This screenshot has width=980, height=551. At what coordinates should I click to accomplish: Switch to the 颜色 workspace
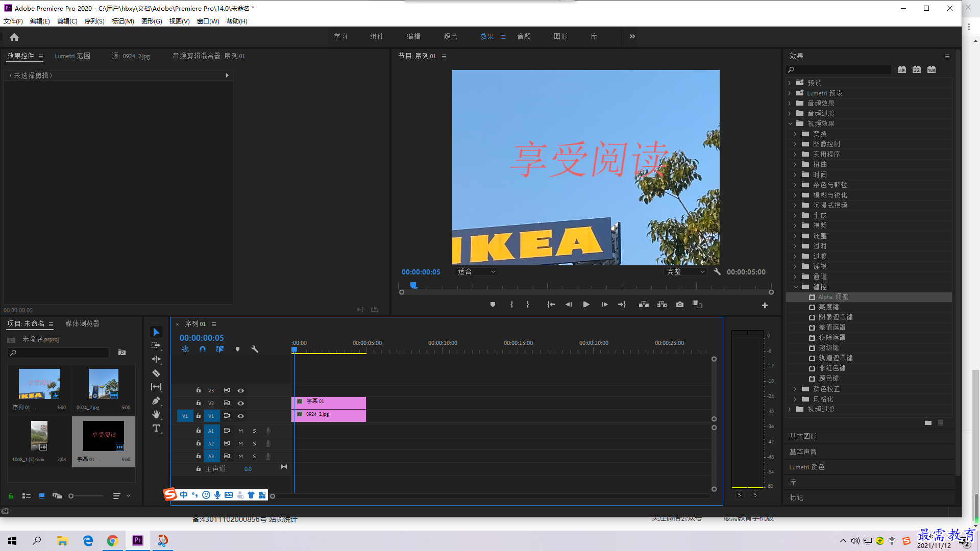pos(450,36)
